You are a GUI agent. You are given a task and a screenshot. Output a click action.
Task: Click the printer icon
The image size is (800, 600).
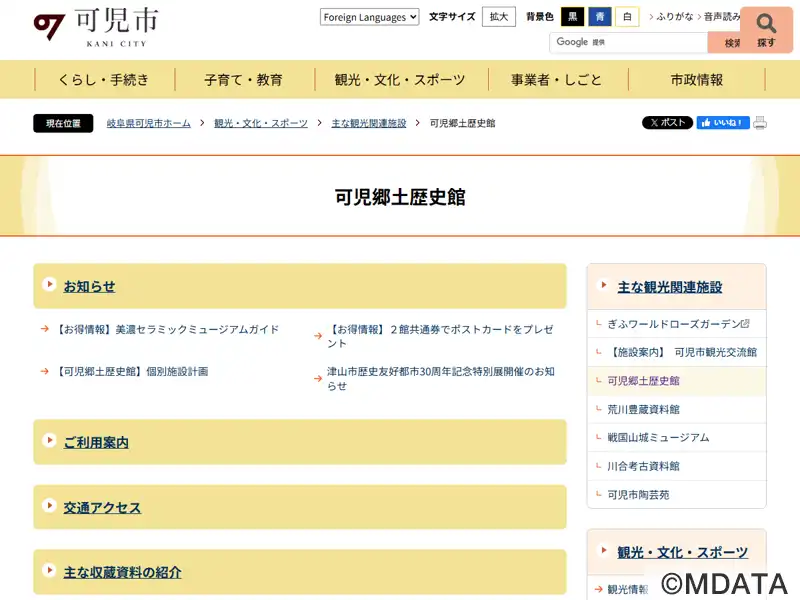pyautogui.click(x=760, y=123)
